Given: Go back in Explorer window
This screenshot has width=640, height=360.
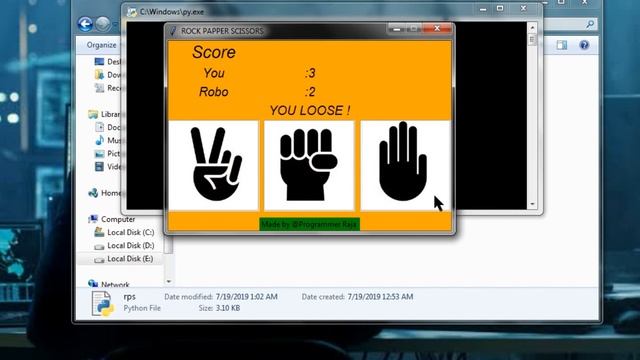Looking at the screenshot, I should tap(85, 24).
